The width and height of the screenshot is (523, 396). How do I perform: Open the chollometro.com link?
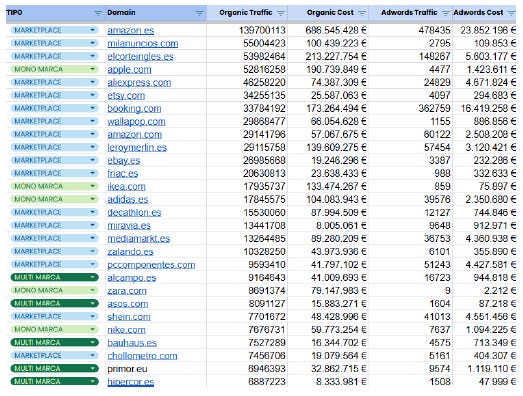[x=142, y=356]
